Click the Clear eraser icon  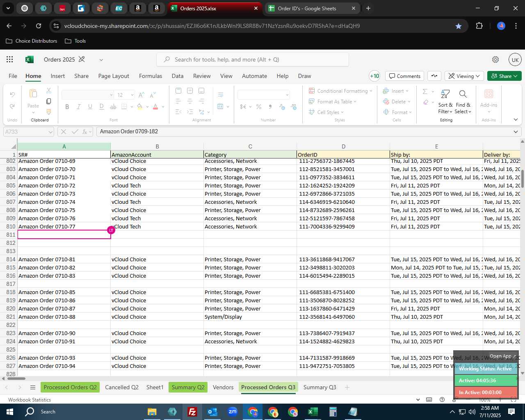426,102
